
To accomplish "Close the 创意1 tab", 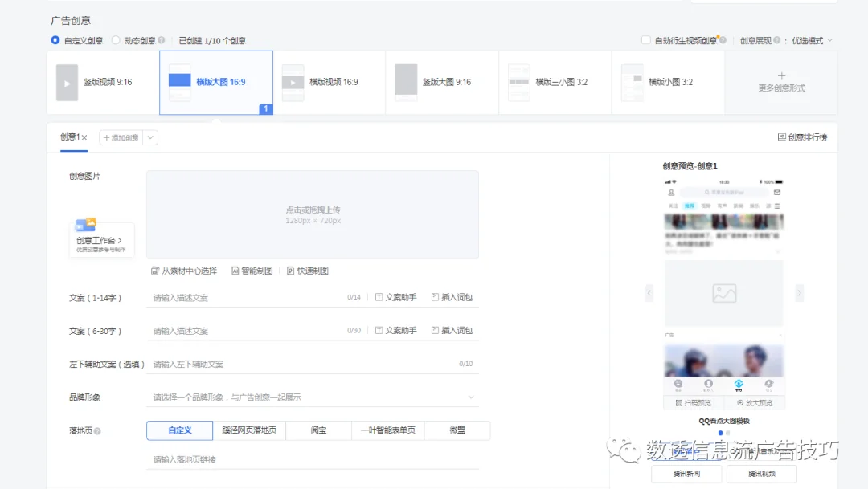I will pos(84,138).
